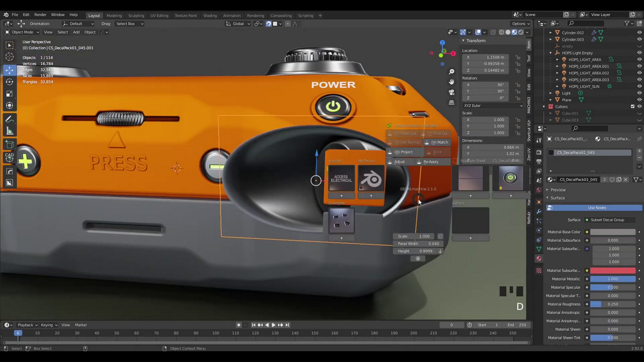Viewport: 644px width, 362px height.
Task: Open the Object Mode dropdown
Action: coord(22,32)
